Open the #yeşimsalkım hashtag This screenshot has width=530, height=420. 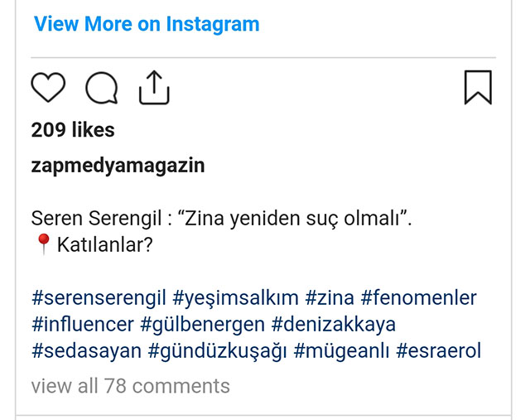coord(235,297)
